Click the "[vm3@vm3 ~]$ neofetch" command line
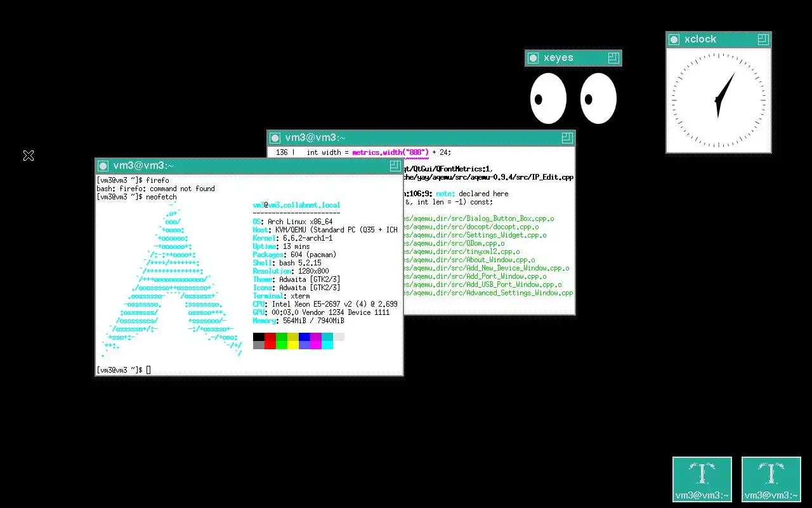 click(x=137, y=197)
